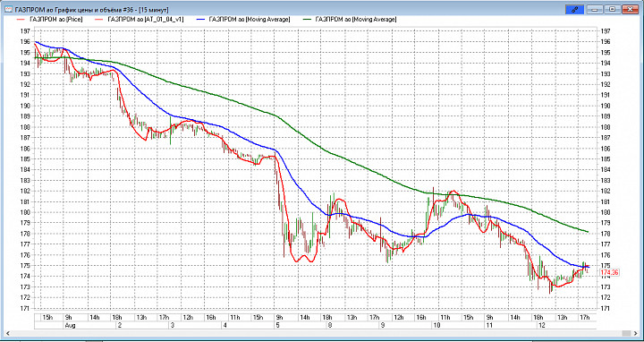Screen dimensions: 644x342
Task: Click the date label 2 on time axis
Action: coord(120,325)
